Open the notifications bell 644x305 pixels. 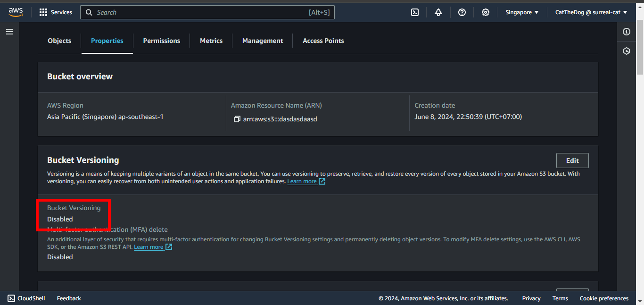click(438, 12)
